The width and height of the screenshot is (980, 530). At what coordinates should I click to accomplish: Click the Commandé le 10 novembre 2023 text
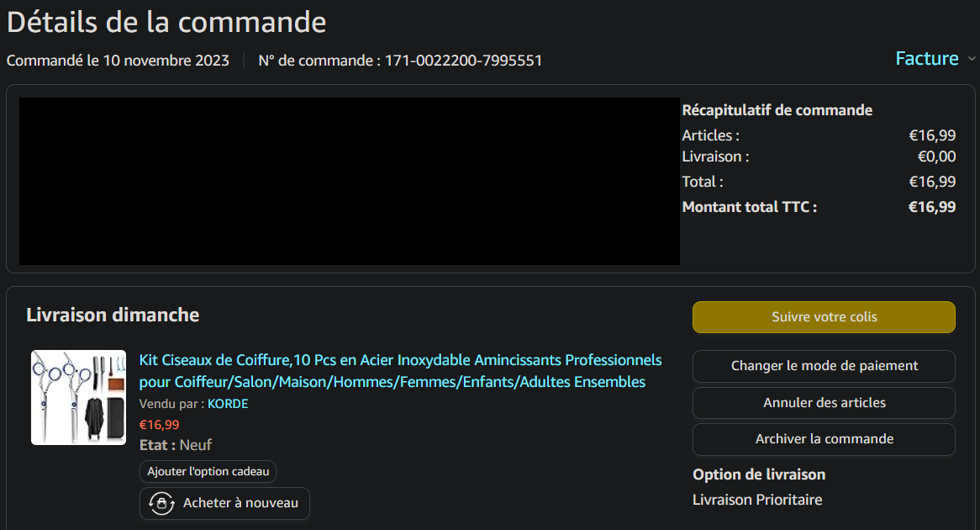tap(118, 61)
